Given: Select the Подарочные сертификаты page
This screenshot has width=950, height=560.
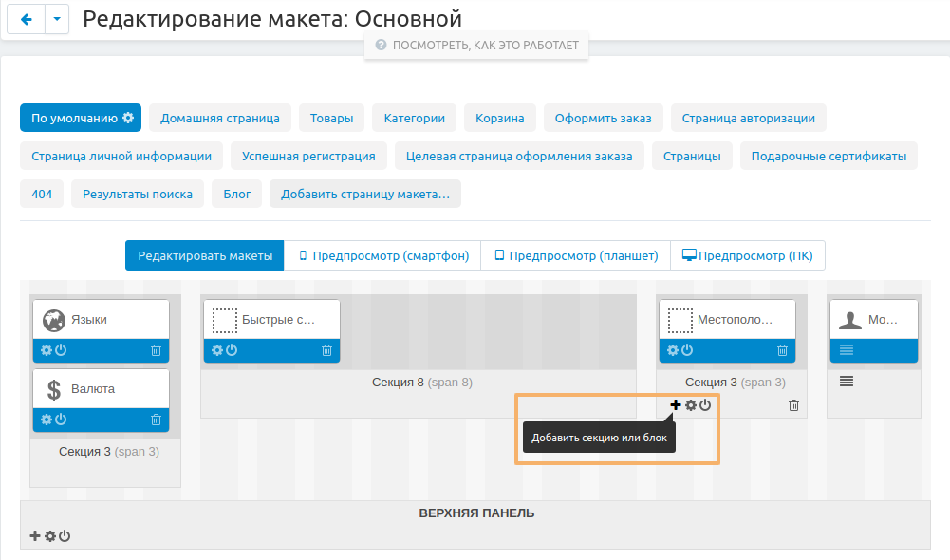Looking at the screenshot, I should [829, 155].
